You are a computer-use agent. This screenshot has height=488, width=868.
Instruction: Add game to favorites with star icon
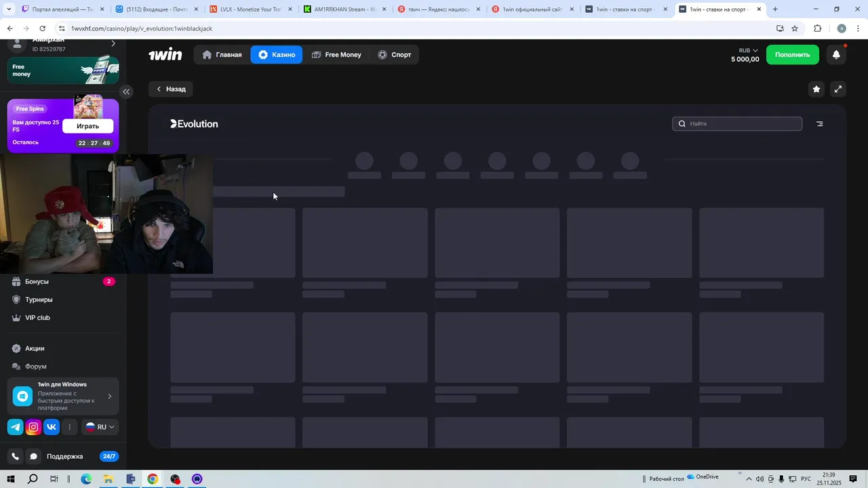point(816,89)
